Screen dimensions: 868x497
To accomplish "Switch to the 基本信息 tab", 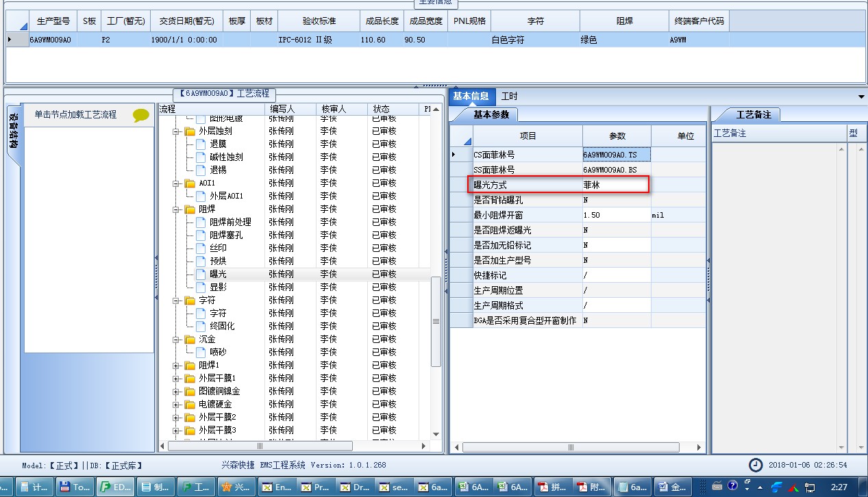I will tap(471, 97).
